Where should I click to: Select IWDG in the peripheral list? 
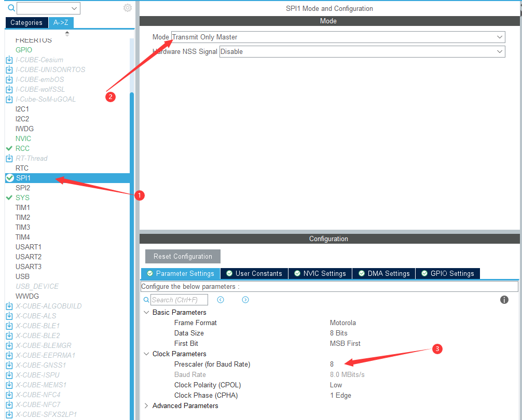point(24,129)
